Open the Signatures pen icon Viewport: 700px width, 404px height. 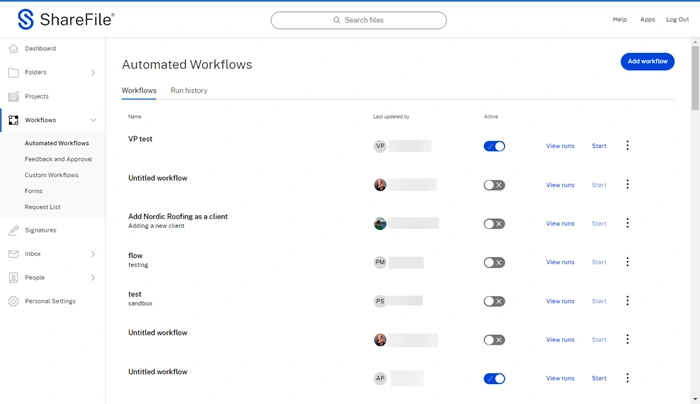click(13, 230)
